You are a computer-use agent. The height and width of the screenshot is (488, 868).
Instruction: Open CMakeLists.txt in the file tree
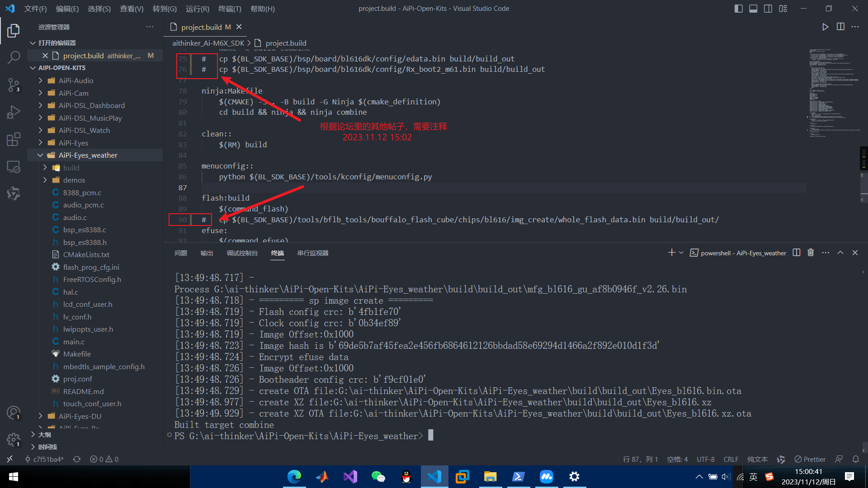point(86,254)
